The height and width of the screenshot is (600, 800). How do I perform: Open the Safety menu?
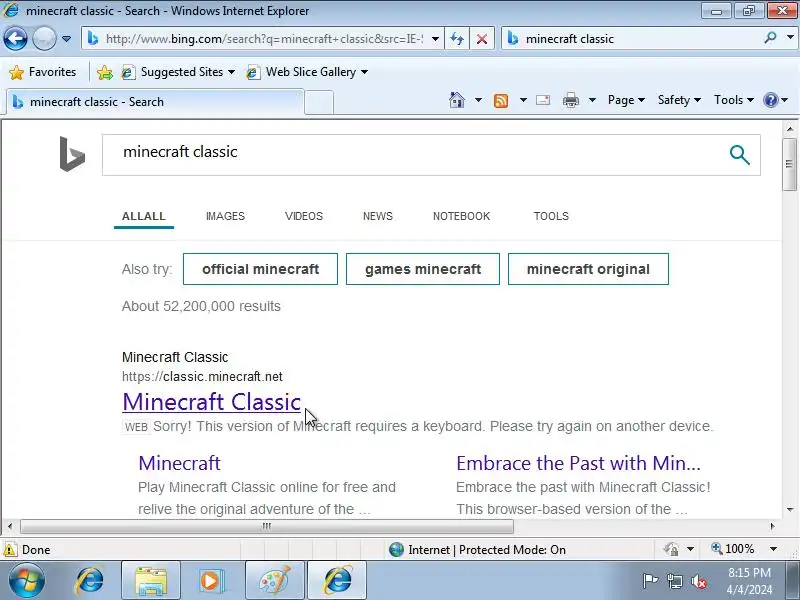679,100
